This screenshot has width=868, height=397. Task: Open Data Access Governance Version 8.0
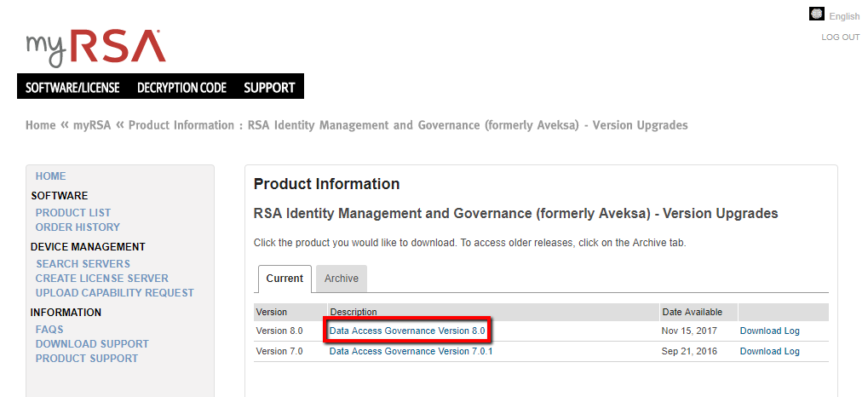[407, 331]
